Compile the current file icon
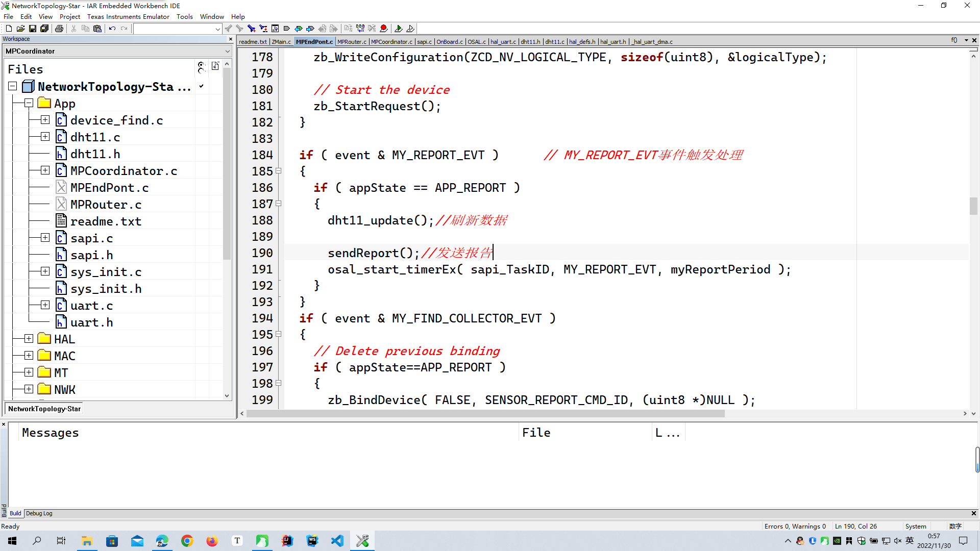This screenshot has height=551, width=980. tap(348, 29)
